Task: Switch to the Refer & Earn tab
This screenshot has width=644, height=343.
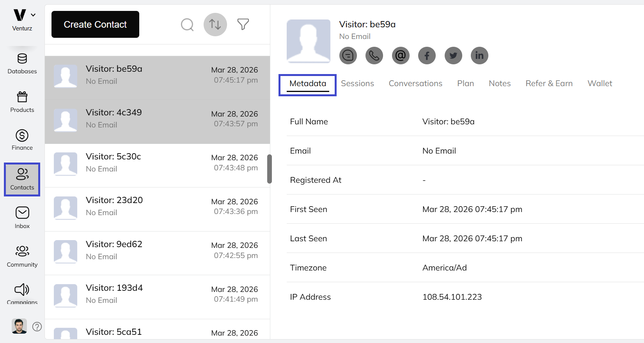Action: [549, 83]
